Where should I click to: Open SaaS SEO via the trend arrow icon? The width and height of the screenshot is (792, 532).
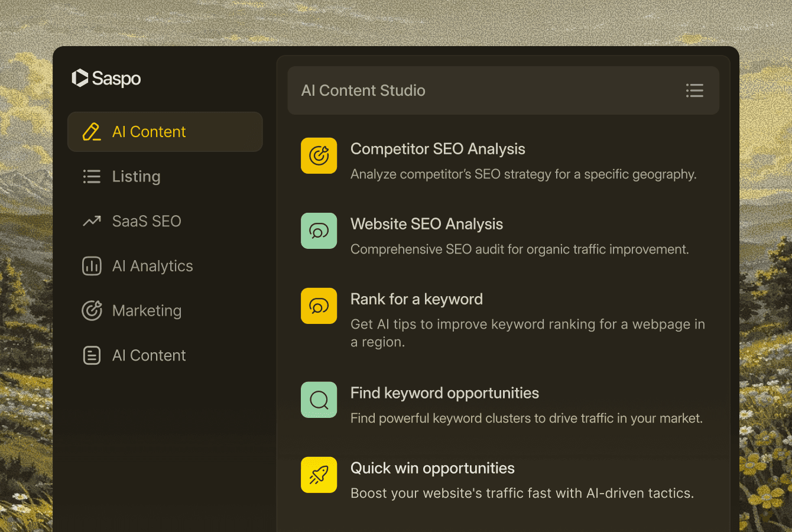pos(92,220)
